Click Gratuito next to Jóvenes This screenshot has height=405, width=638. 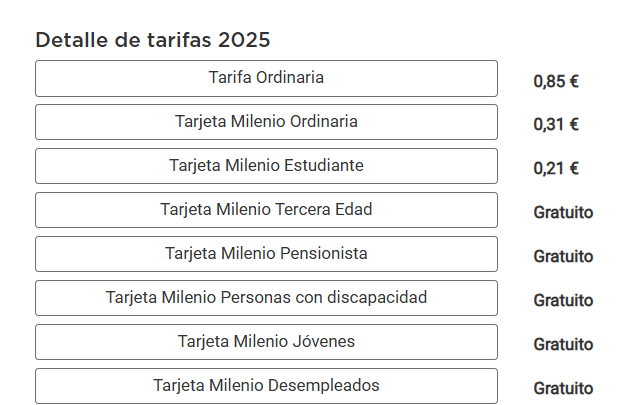click(x=563, y=344)
